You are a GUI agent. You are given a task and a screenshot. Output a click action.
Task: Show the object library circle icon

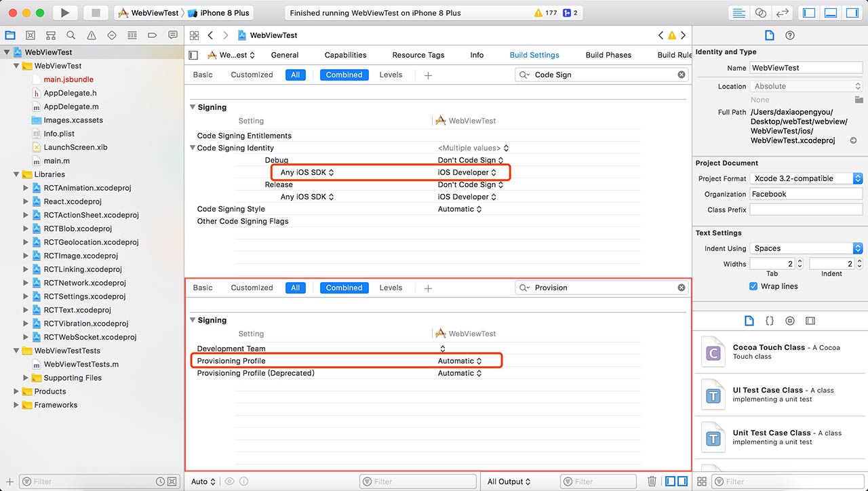[790, 321]
